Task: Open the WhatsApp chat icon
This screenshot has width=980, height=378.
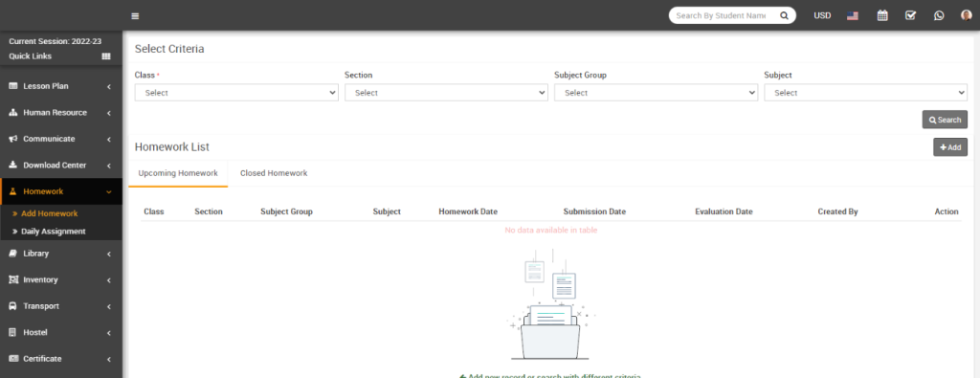Action: pyautogui.click(x=939, y=15)
